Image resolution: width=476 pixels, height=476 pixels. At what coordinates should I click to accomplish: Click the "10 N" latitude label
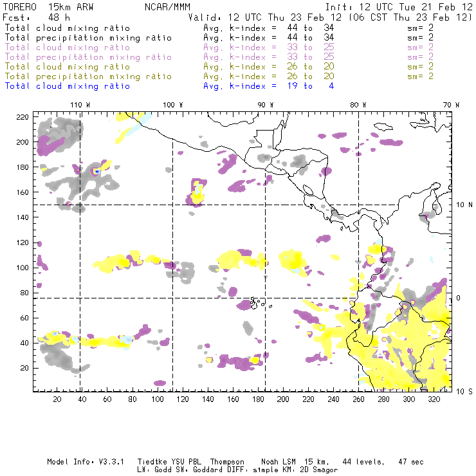pos(464,205)
